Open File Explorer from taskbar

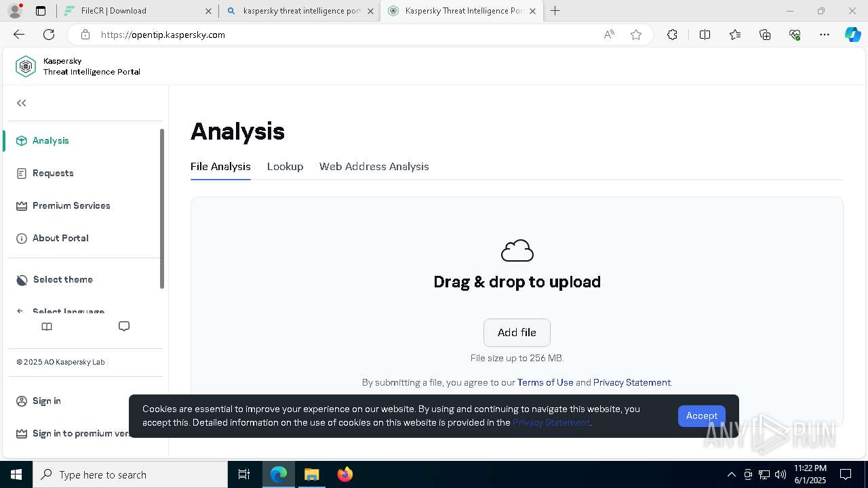pos(311,474)
